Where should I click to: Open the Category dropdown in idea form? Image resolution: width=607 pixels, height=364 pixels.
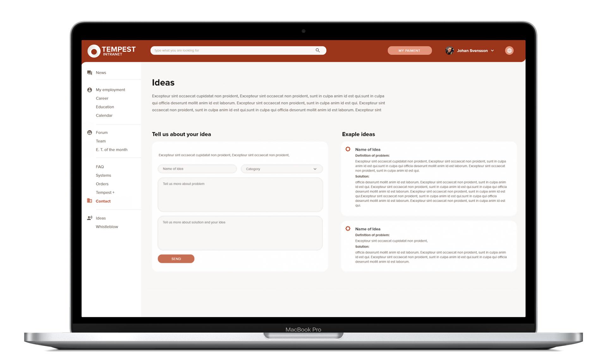pyautogui.click(x=281, y=168)
